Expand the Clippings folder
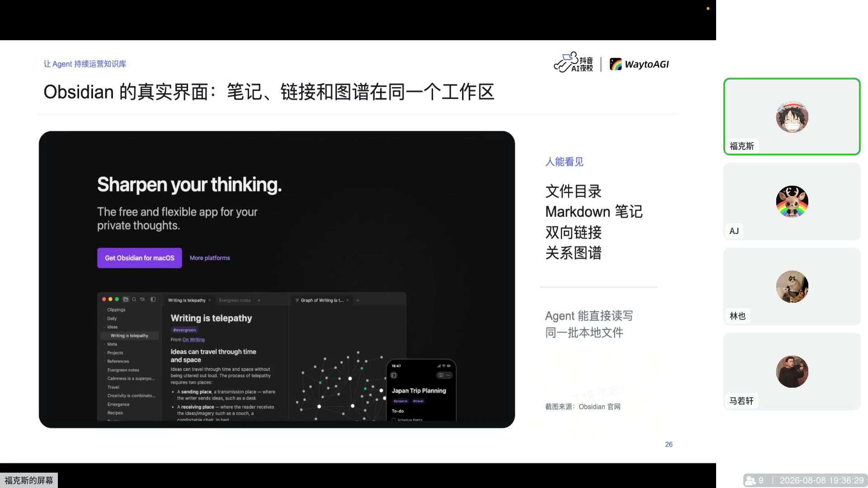Image resolution: width=868 pixels, height=488 pixels. pyautogui.click(x=116, y=310)
